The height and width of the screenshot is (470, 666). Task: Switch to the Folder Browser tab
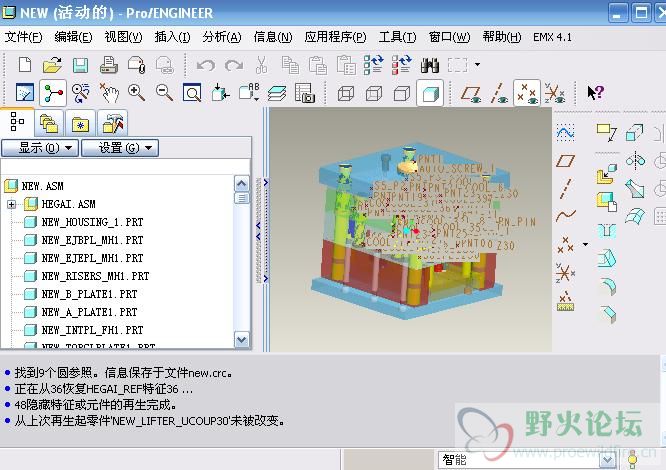[49, 124]
